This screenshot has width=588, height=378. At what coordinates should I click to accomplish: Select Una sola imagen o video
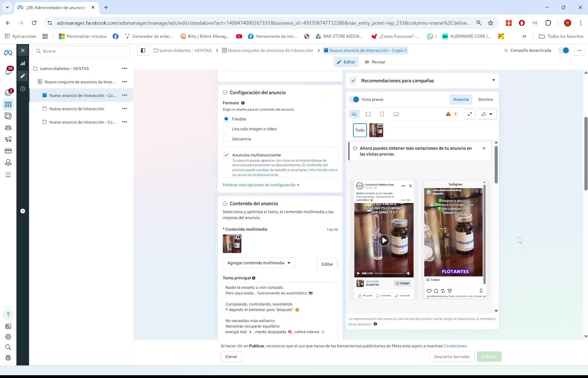pyautogui.click(x=226, y=129)
